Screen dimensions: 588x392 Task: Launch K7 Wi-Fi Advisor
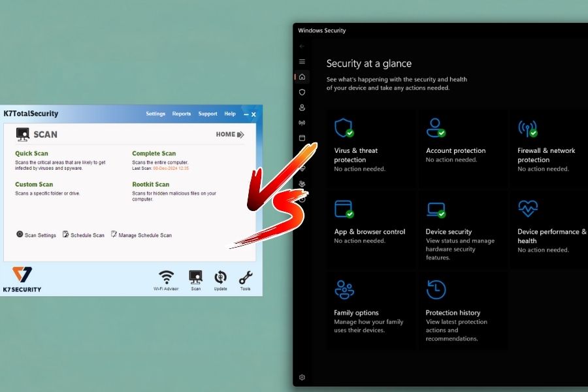(165, 277)
